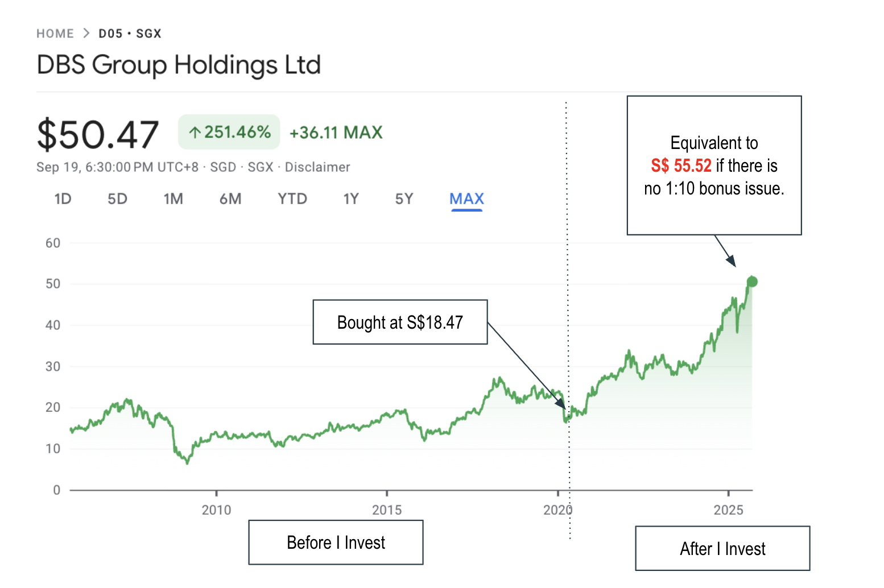This screenshot has height=588, width=884.
Task: Click the "Before I Invest" label box
Action: click(336, 543)
